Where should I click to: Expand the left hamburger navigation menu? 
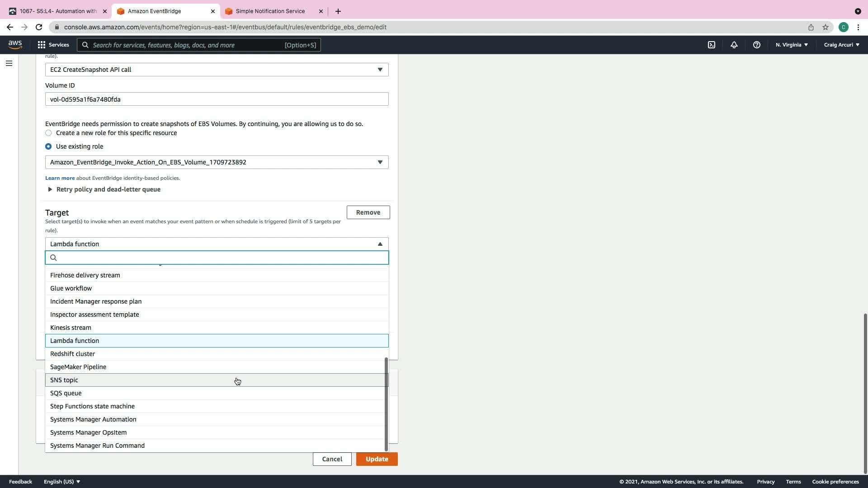pos(9,63)
